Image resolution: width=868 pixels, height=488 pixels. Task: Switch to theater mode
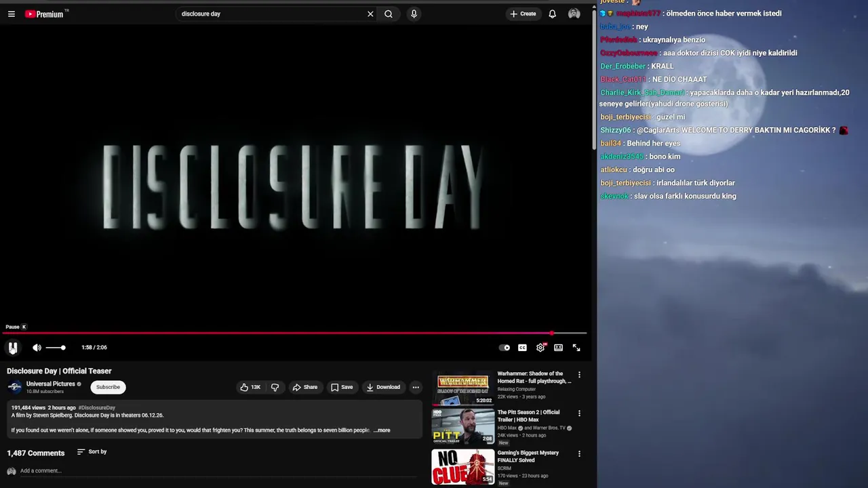pos(558,348)
